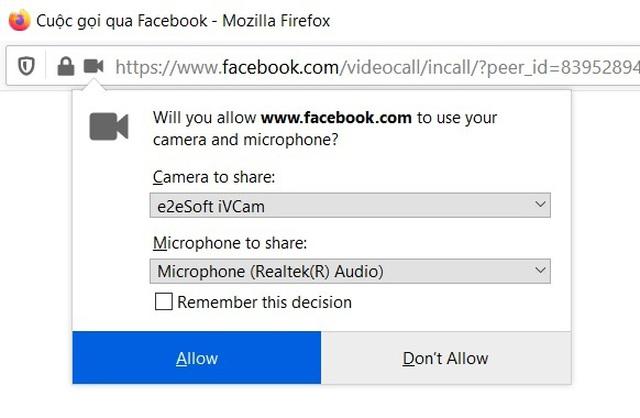The image size is (640, 418).
Task: Click the chevron arrow on the camera selector
Action: click(x=540, y=205)
